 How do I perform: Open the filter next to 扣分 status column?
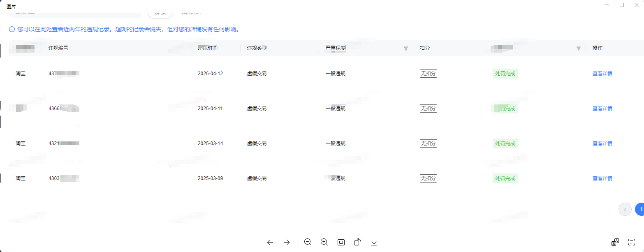click(579, 49)
